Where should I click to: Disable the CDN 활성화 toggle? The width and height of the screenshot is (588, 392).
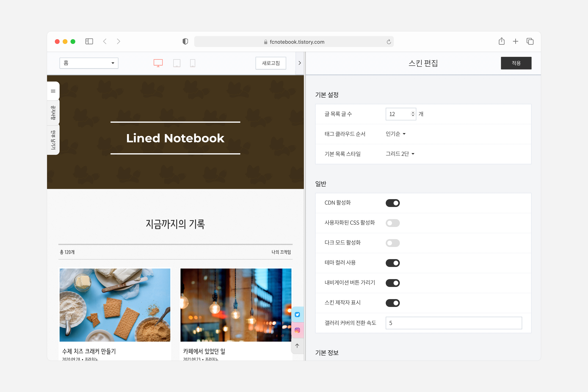click(x=393, y=203)
